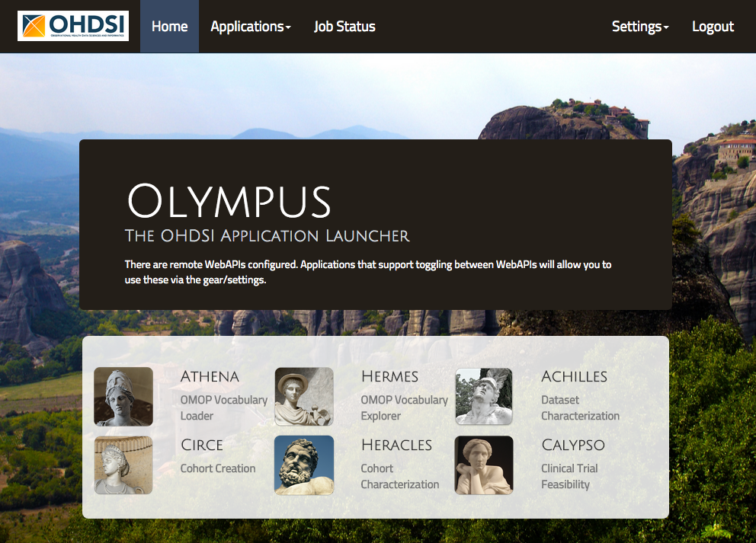The width and height of the screenshot is (756, 543).
Task: Click the Circe heading text
Action: pyautogui.click(x=202, y=445)
